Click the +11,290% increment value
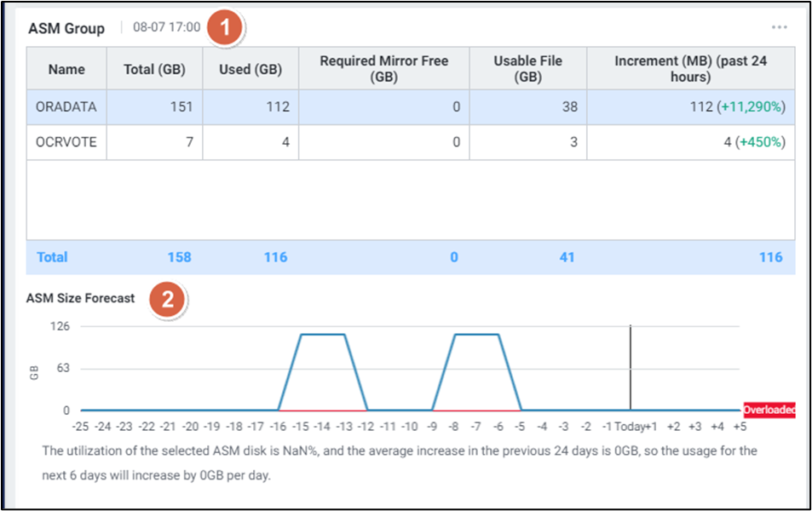812x511 pixels. click(x=751, y=107)
